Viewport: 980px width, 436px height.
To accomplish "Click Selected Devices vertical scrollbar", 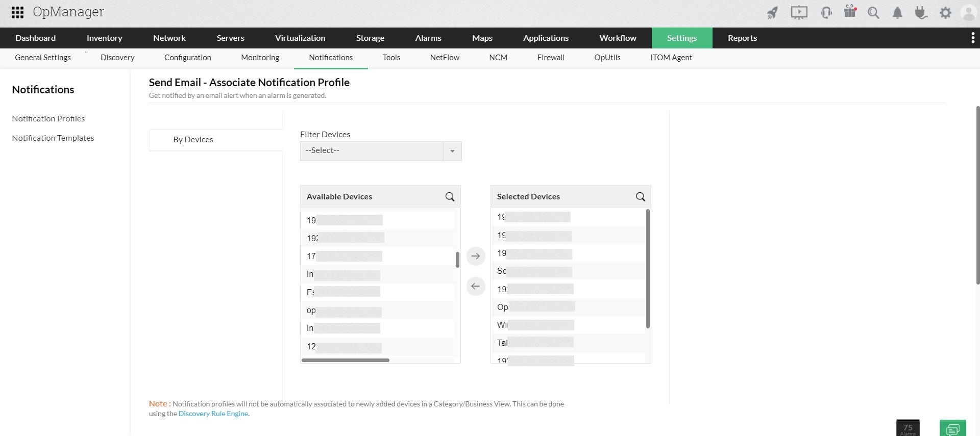I will [648, 268].
